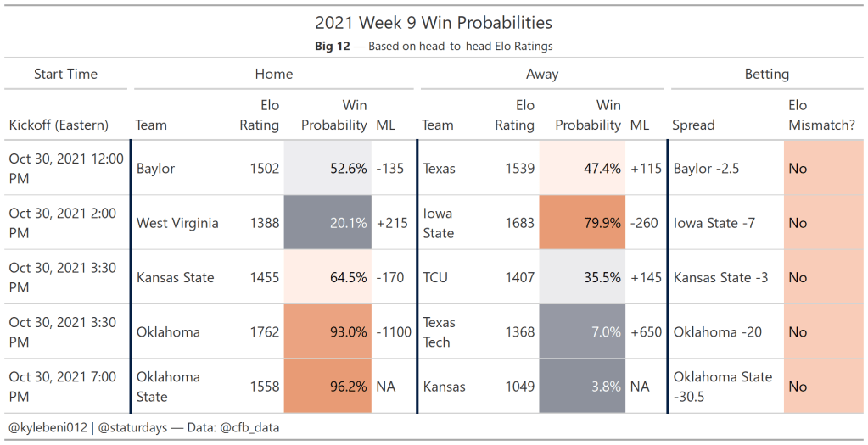Image resolution: width=868 pixels, height=445 pixels.
Task: Select the TCU away team cell
Action: 435,277
